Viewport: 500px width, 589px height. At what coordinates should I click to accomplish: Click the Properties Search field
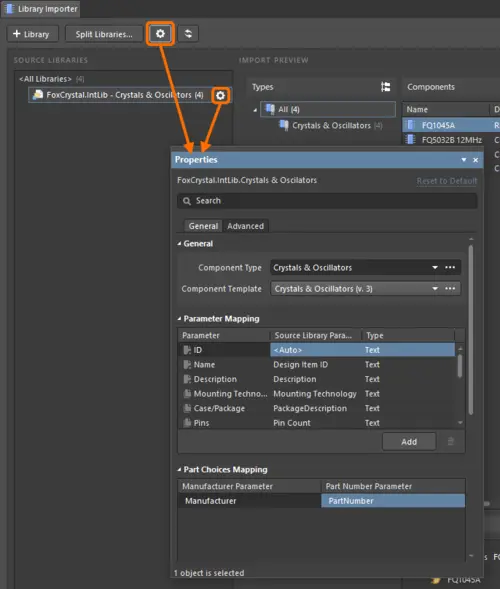(x=327, y=201)
